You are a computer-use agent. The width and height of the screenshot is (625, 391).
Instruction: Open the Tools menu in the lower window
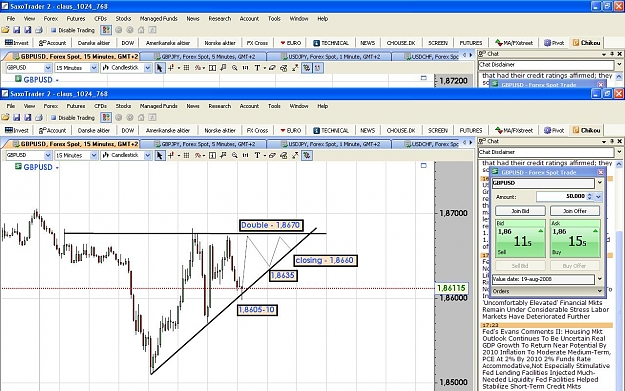point(274,106)
